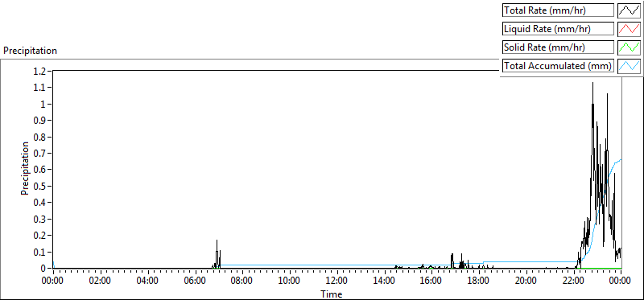The image size is (644, 300).
Task: Click the 12:00 time axis label
Action: click(336, 281)
